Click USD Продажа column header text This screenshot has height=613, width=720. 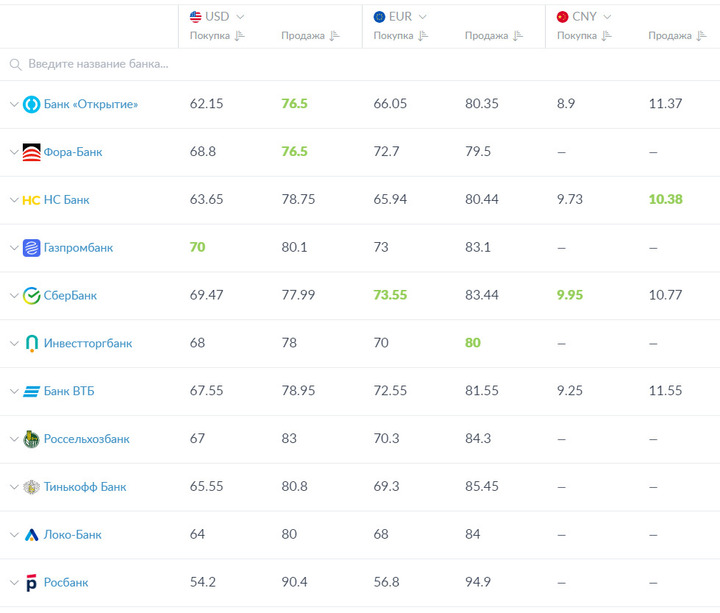pyautogui.click(x=303, y=36)
